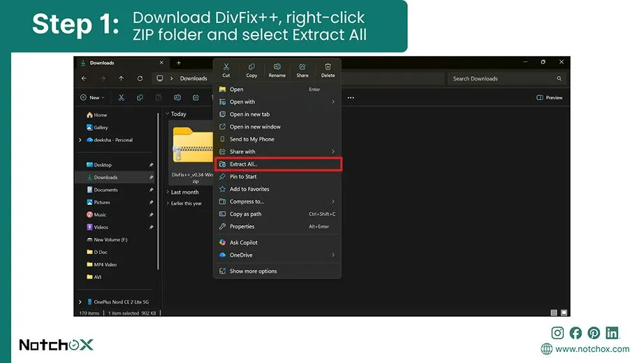
Task: Click toolbar Rename icon
Action: (x=177, y=97)
